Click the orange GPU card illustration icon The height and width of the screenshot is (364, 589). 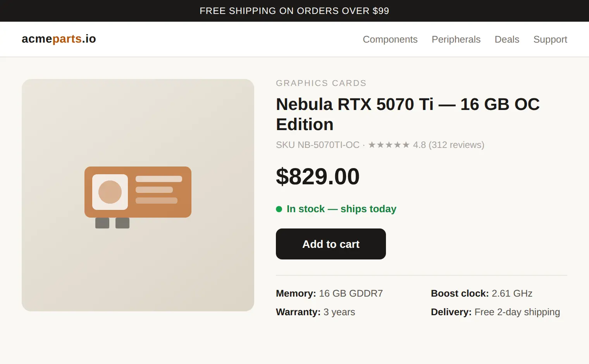tap(138, 197)
